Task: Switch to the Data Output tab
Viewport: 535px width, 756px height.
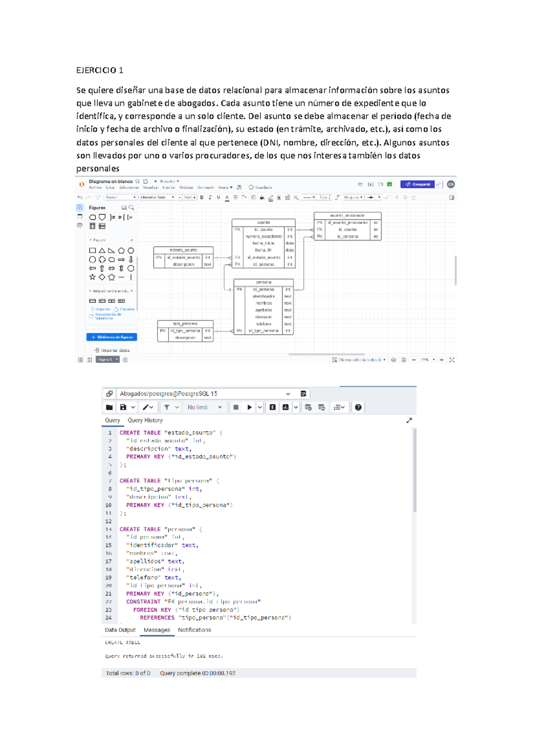Action: (x=120, y=630)
